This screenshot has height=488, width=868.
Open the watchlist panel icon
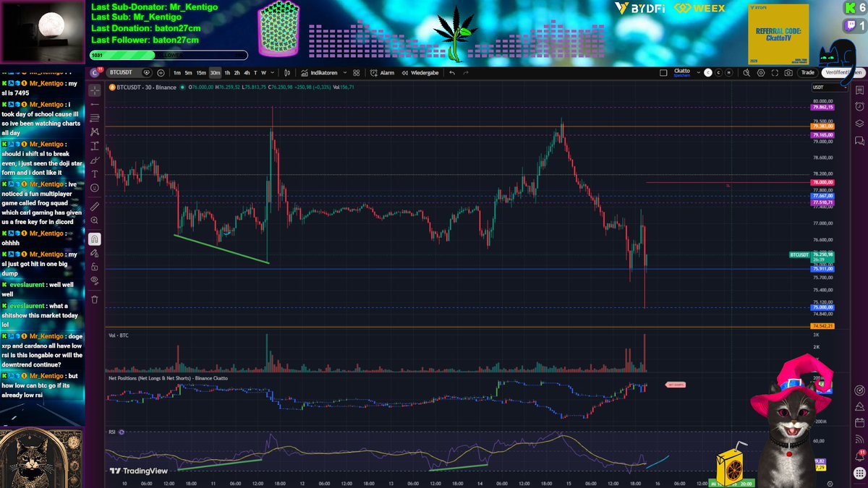pyautogui.click(x=859, y=89)
